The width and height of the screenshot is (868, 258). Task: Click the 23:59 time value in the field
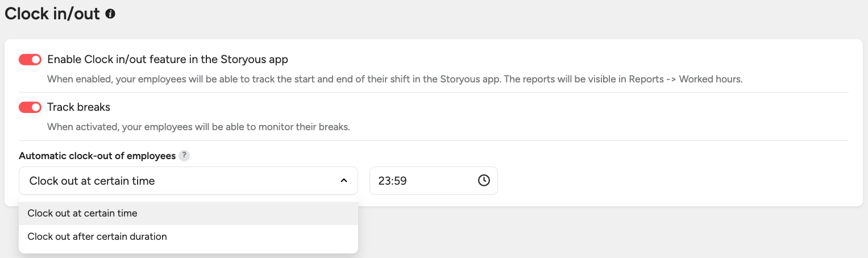click(x=393, y=181)
